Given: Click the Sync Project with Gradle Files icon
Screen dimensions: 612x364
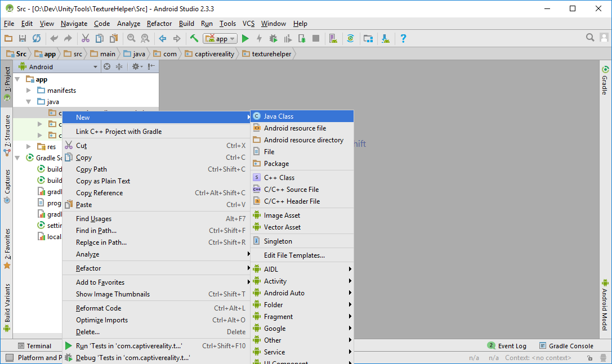Looking at the screenshot, I should (351, 38).
